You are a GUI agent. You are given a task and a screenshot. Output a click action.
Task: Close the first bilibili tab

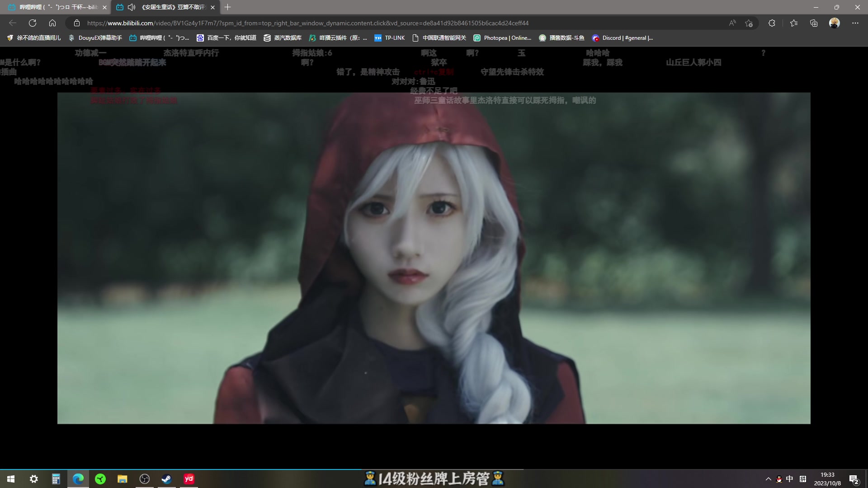(x=104, y=7)
